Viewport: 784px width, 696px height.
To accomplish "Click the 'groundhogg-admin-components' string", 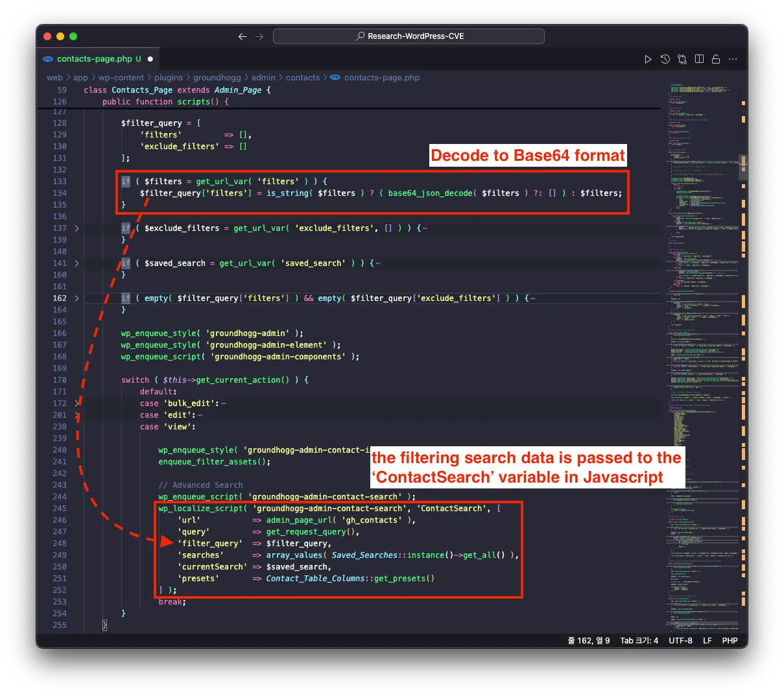I will coord(278,357).
